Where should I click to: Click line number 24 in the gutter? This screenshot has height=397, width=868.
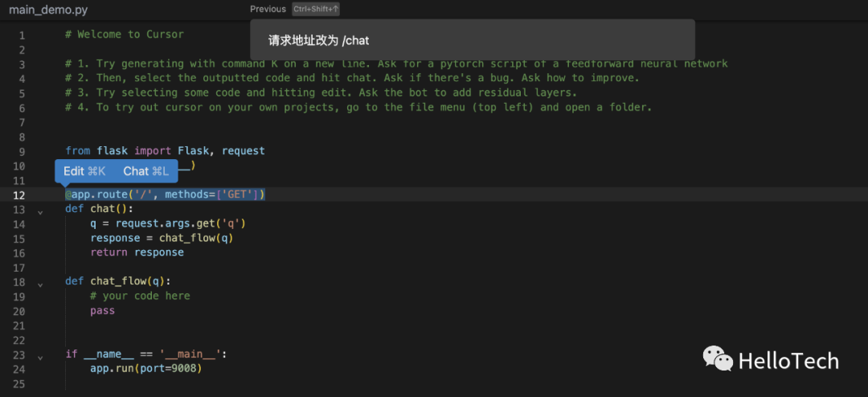tap(20, 370)
